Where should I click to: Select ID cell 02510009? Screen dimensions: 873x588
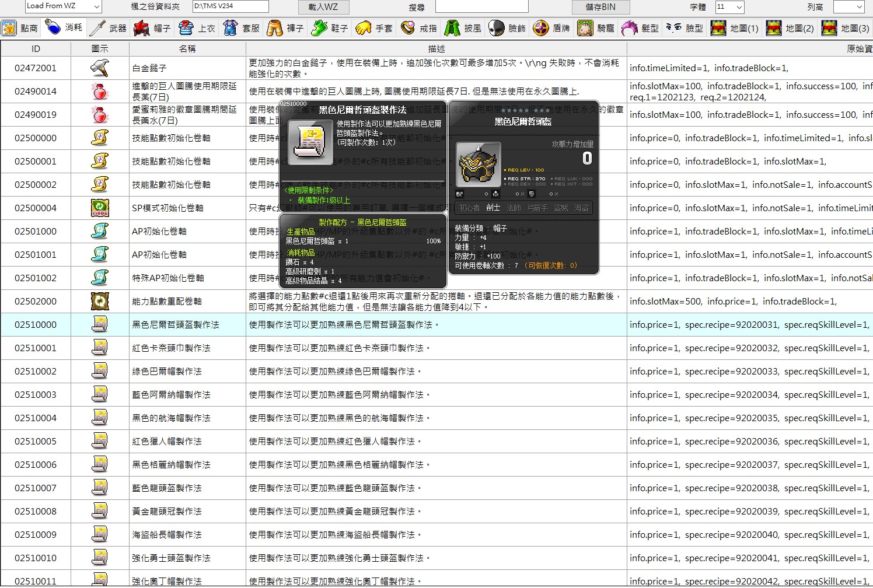pyautogui.click(x=36, y=535)
